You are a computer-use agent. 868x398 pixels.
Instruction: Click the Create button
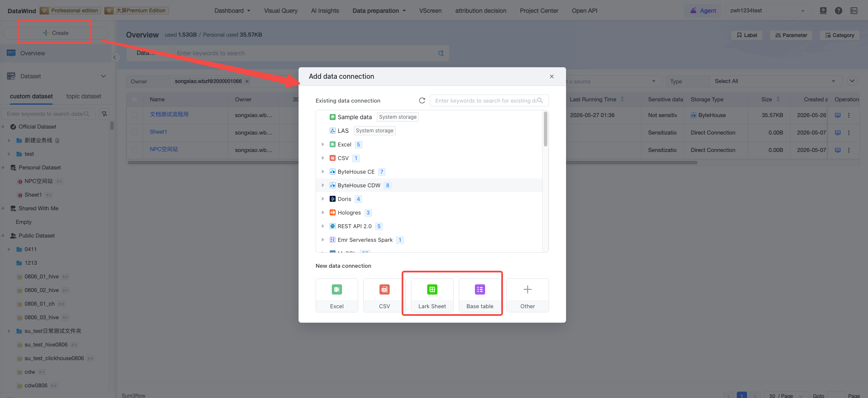point(55,33)
